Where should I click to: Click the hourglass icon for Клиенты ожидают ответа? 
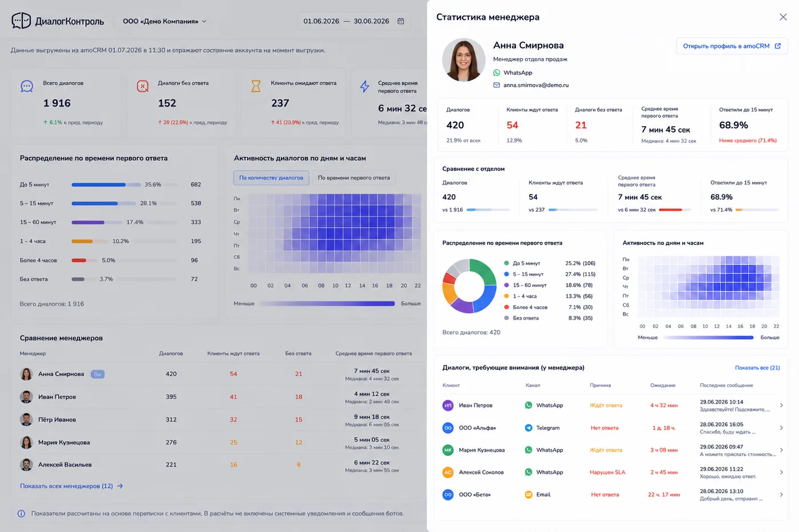point(256,86)
